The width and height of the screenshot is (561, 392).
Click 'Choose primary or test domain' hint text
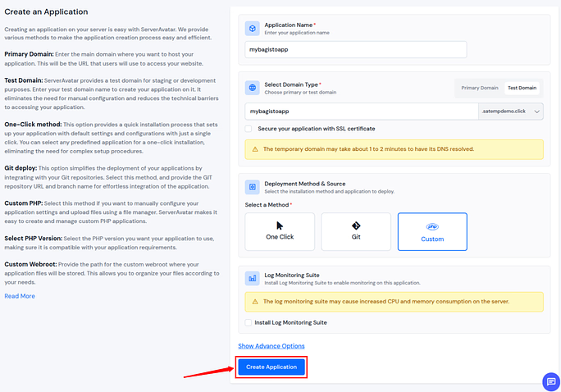300,93
